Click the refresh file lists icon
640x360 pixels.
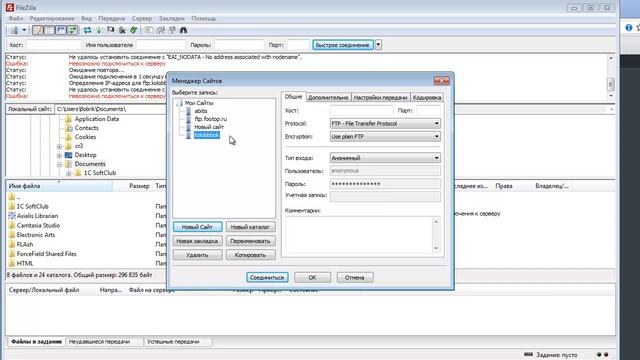coord(87,30)
